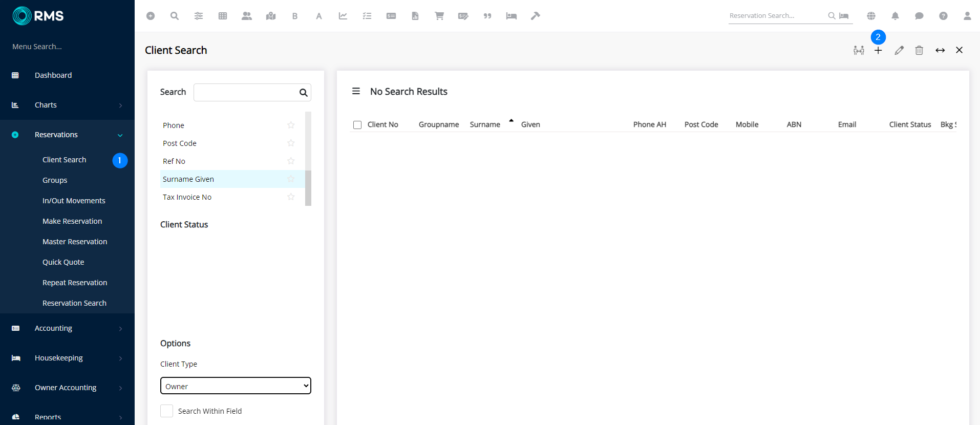The width and height of the screenshot is (980, 425).
Task: Favorite the Phone search field star
Action: pos(291,125)
